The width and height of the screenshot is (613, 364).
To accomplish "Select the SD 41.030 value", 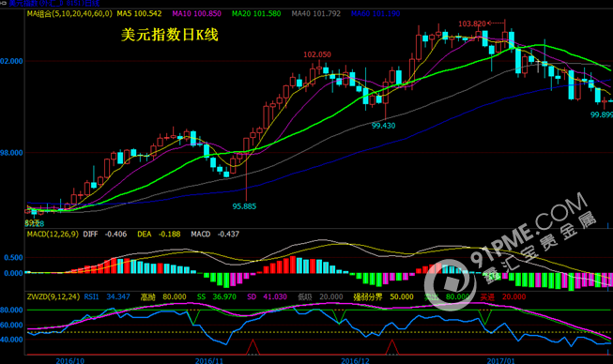I will [267, 296].
